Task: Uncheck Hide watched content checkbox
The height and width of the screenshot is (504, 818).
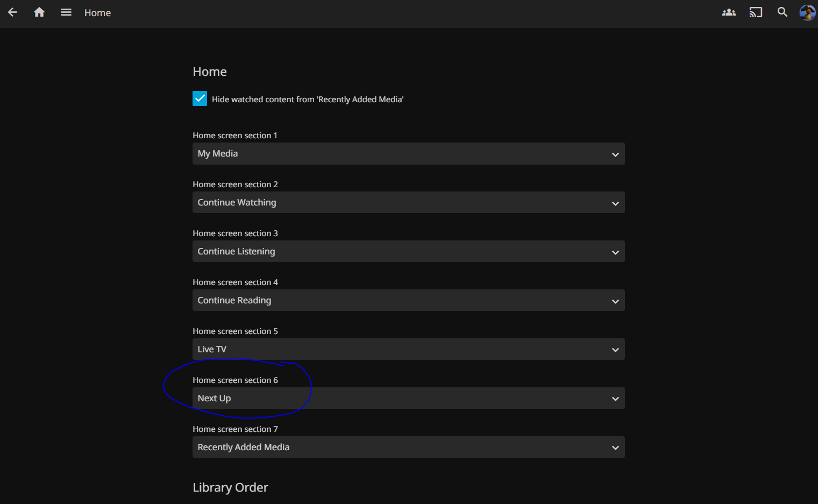Action: pos(200,98)
